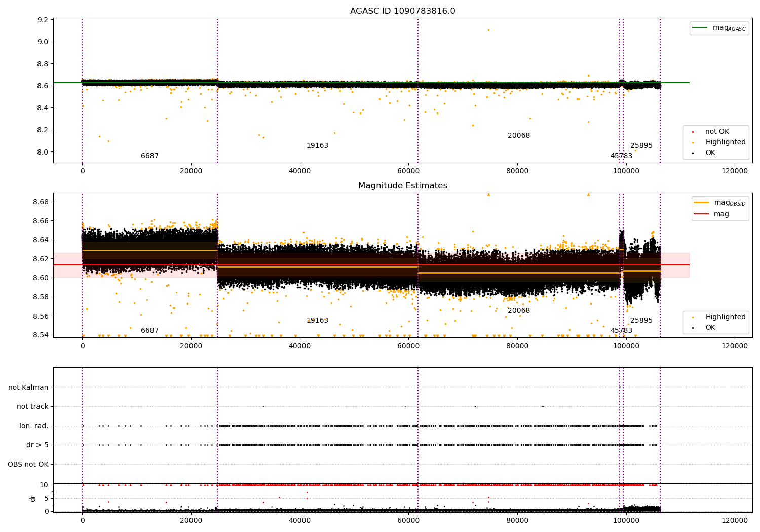The width and height of the screenshot is (760, 532).
Task: Click the 8.64 y-axis tick label
Action: pos(41,240)
